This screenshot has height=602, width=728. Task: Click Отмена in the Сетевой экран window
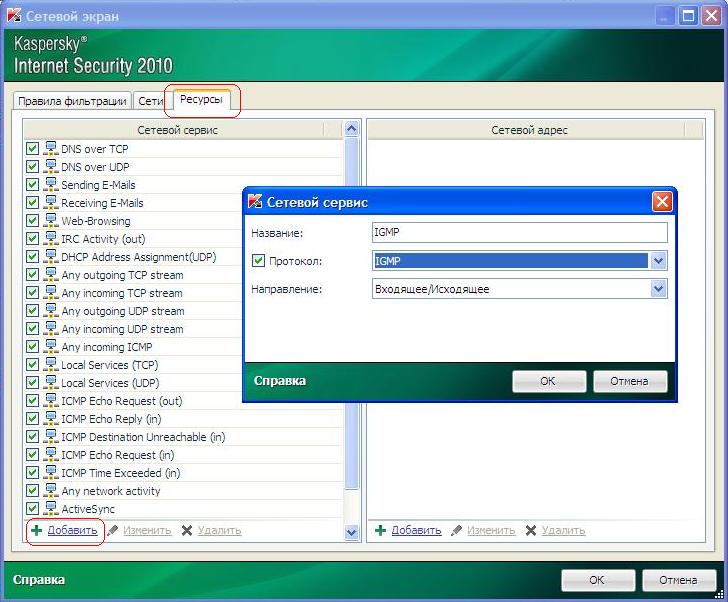[678, 580]
